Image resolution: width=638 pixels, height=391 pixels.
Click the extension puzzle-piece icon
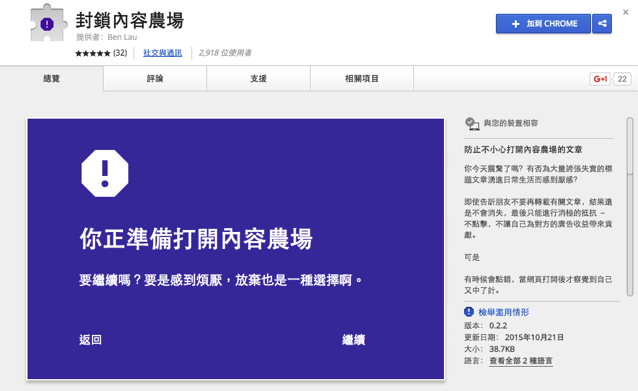click(x=48, y=23)
